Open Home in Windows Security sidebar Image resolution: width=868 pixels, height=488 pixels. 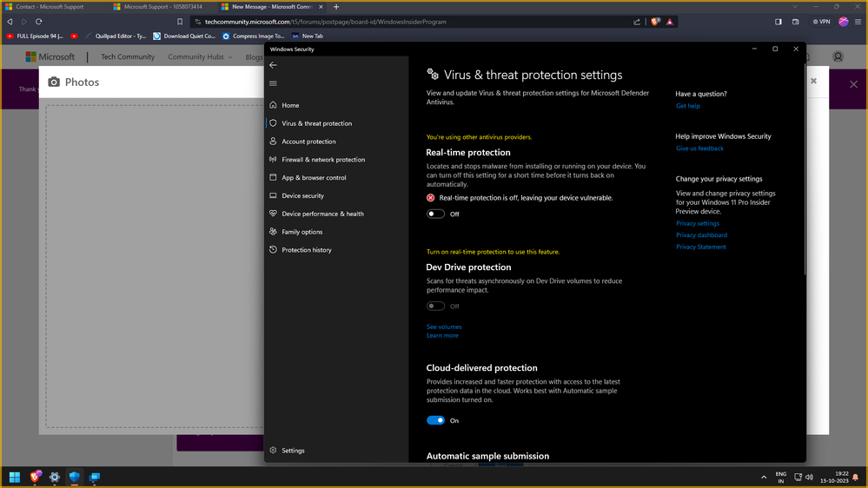(290, 105)
